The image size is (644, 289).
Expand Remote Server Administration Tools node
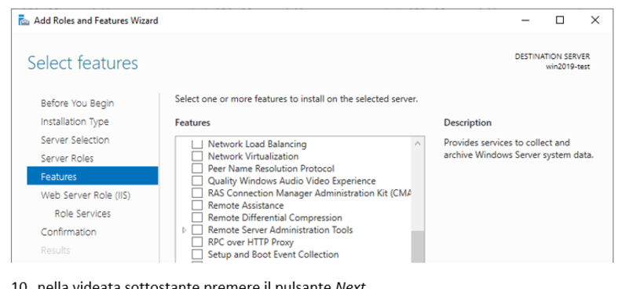[x=184, y=230]
